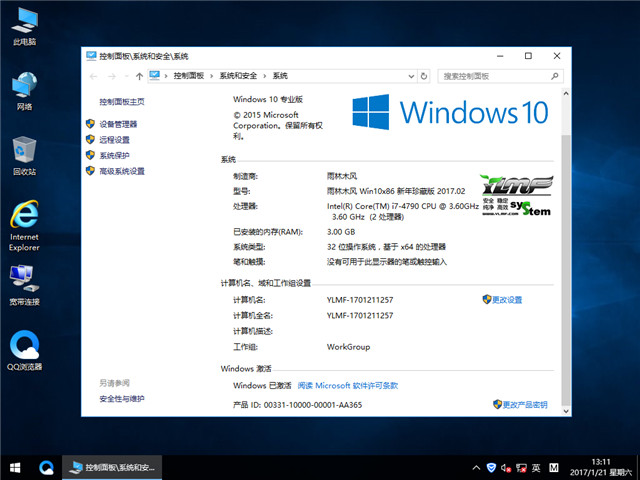Click the Windows 10 logo image
This screenshot has height=480, width=640.
450,112
